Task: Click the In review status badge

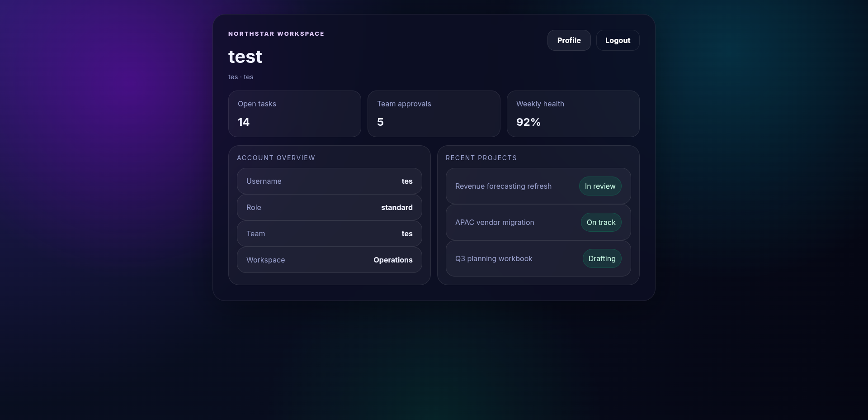Action: click(600, 186)
